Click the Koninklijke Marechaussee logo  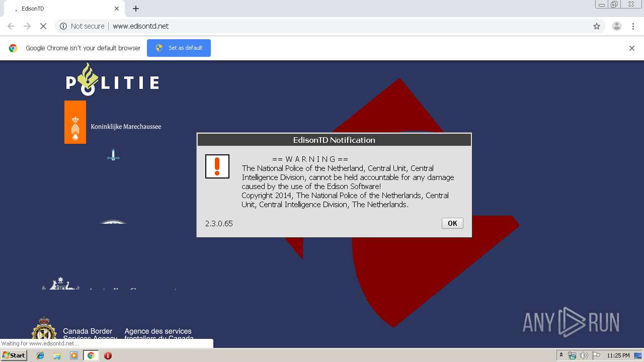click(x=113, y=122)
